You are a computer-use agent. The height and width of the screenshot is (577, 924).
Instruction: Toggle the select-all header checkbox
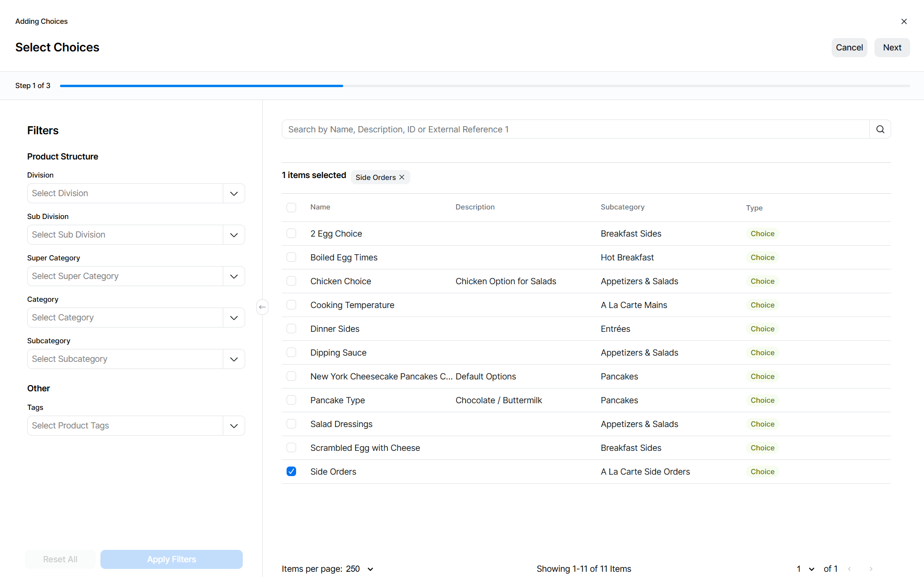tap(291, 208)
